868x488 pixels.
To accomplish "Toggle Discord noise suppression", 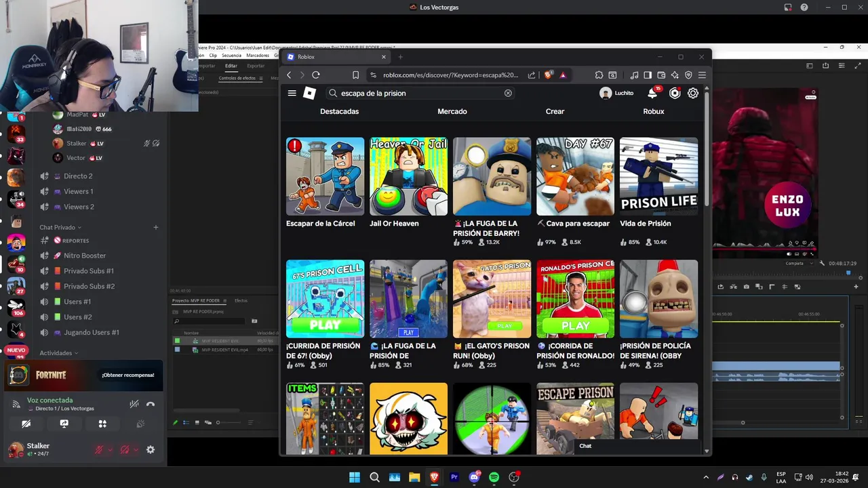I will [134, 404].
